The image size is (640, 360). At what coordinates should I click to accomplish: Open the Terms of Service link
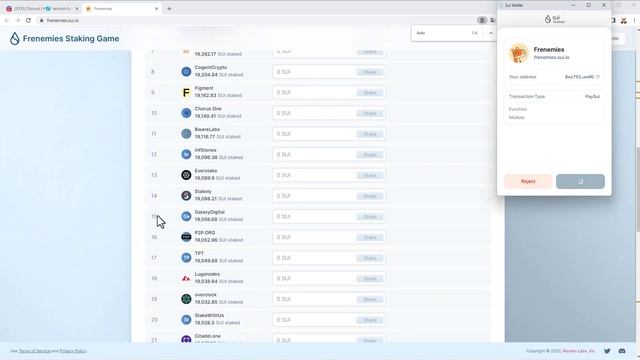(34, 351)
